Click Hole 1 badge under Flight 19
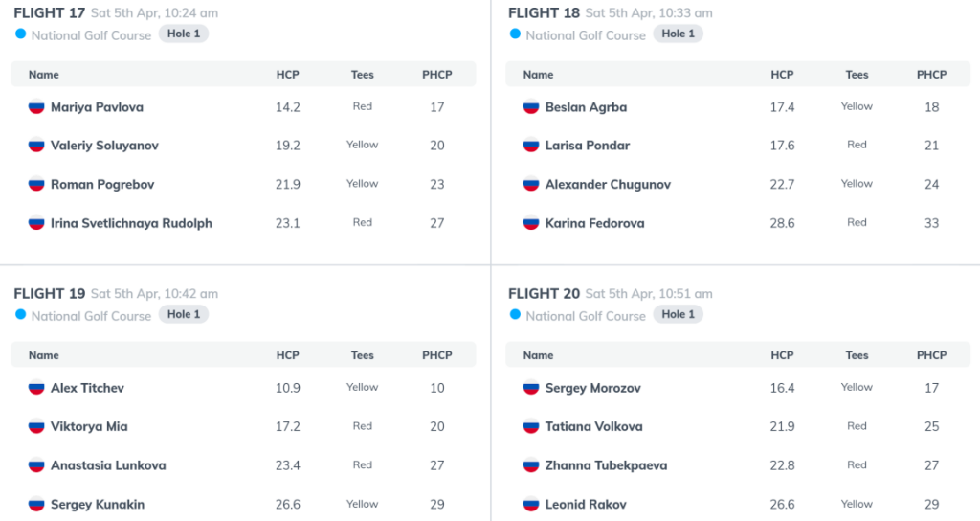 tap(184, 314)
